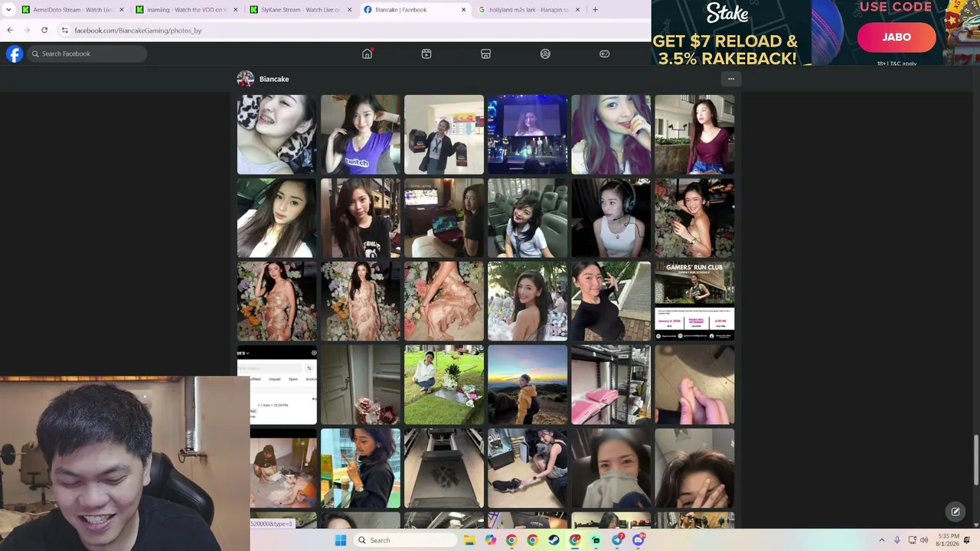Open the Facebook Marketplace icon
Image resolution: width=980 pixels, height=551 pixels.
(485, 54)
